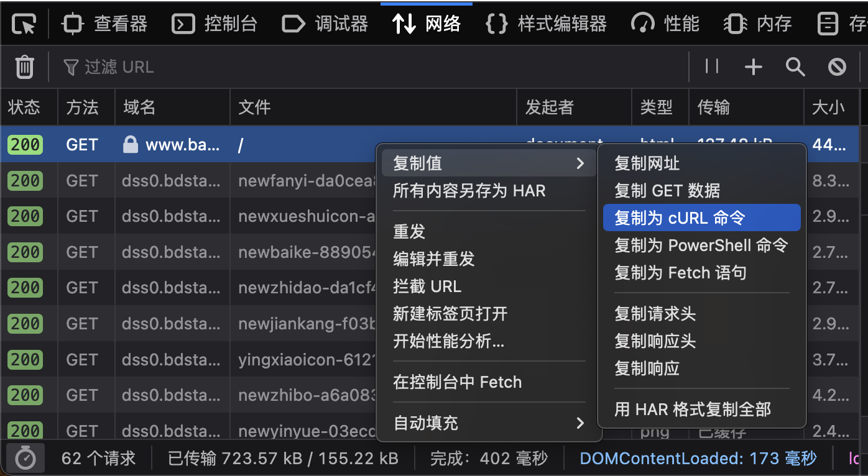The height and width of the screenshot is (476, 868).
Task: Sort by the 传输 column header
Action: pyautogui.click(x=746, y=108)
